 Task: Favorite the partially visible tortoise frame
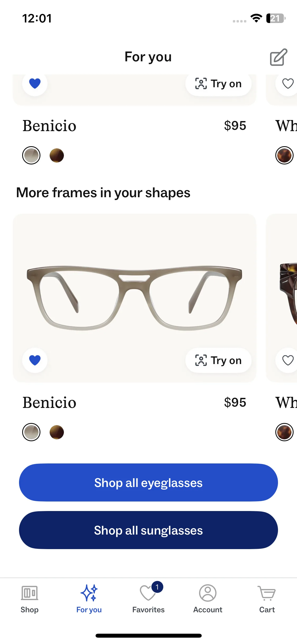tap(287, 360)
